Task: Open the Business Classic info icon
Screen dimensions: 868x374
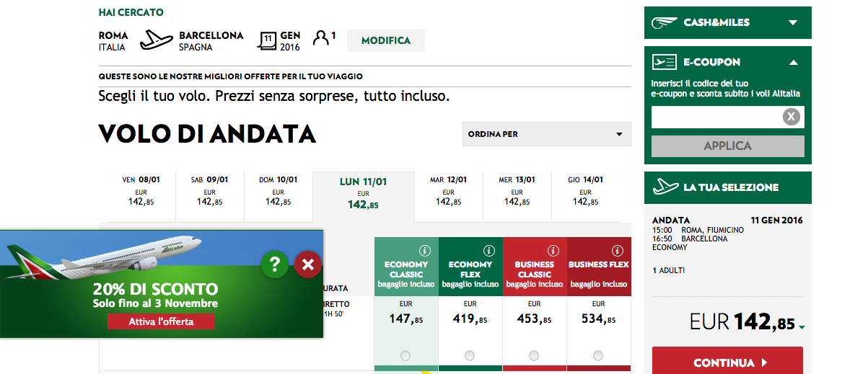Action: pyautogui.click(x=553, y=251)
